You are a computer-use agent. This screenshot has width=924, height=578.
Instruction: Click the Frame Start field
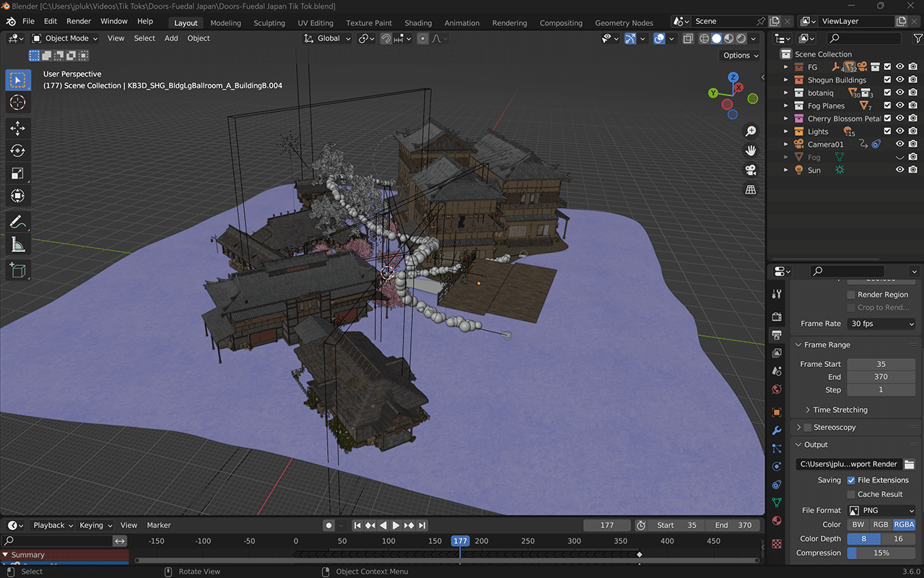tap(881, 364)
